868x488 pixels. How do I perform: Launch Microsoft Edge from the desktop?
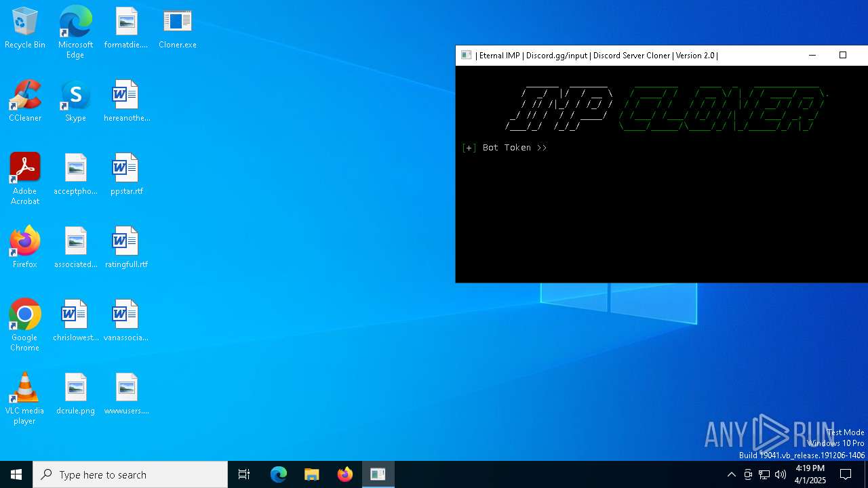tap(75, 33)
